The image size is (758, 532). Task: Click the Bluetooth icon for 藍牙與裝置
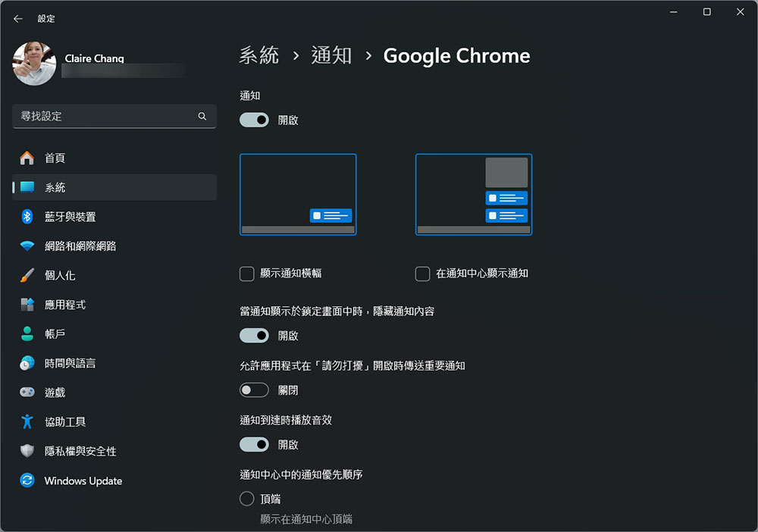pyautogui.click(x=27, y=217)
